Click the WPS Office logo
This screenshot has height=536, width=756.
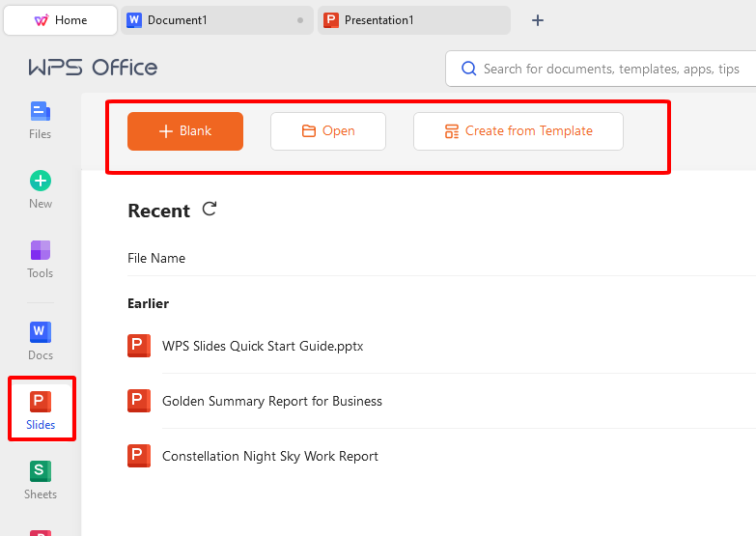tap(93, 68)
